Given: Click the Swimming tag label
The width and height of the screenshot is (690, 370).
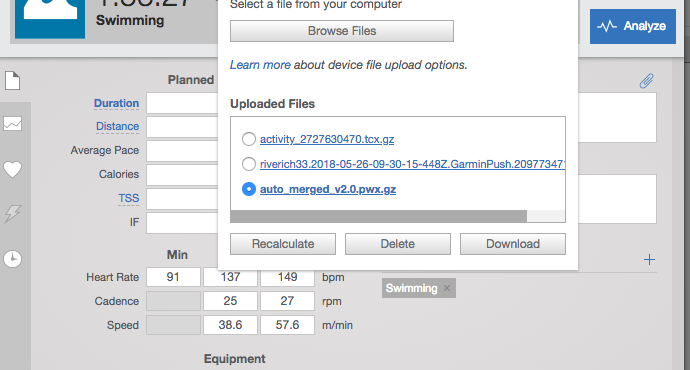Looking at the screenshot, I should point(411,288).
